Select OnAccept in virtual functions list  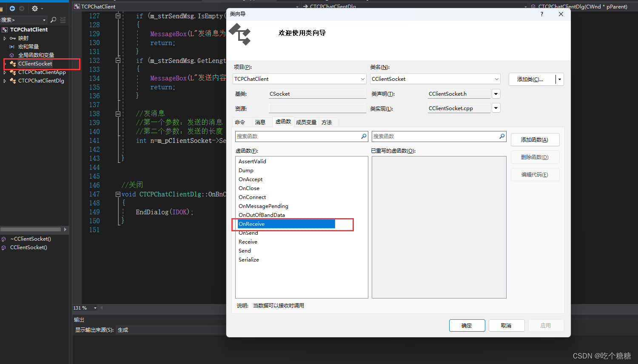251,179
